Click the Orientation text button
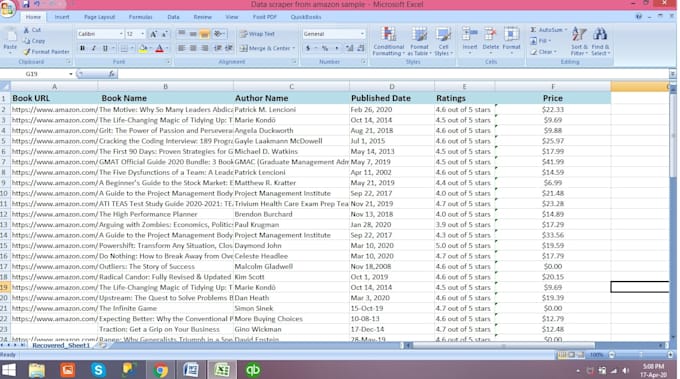680x379 pixels. pyautogui.click(x=219, y=34)
